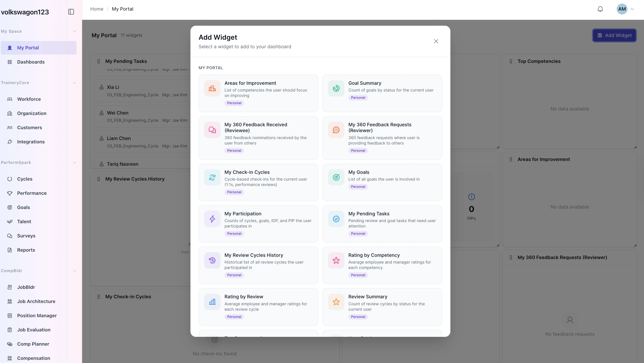Collapse the My Space section
Image resolution: width=644 pixels, height=363 pixels.
[74, 31]
